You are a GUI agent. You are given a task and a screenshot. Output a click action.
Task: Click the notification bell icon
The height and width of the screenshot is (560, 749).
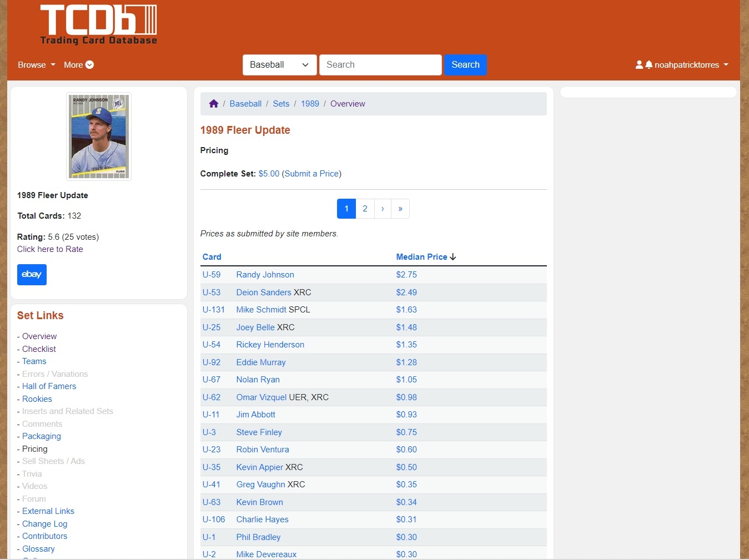pos(649,65)
